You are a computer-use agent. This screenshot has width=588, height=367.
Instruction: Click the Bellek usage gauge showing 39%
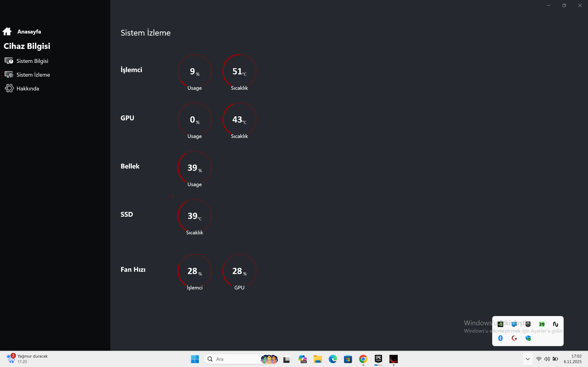point(195,169)
